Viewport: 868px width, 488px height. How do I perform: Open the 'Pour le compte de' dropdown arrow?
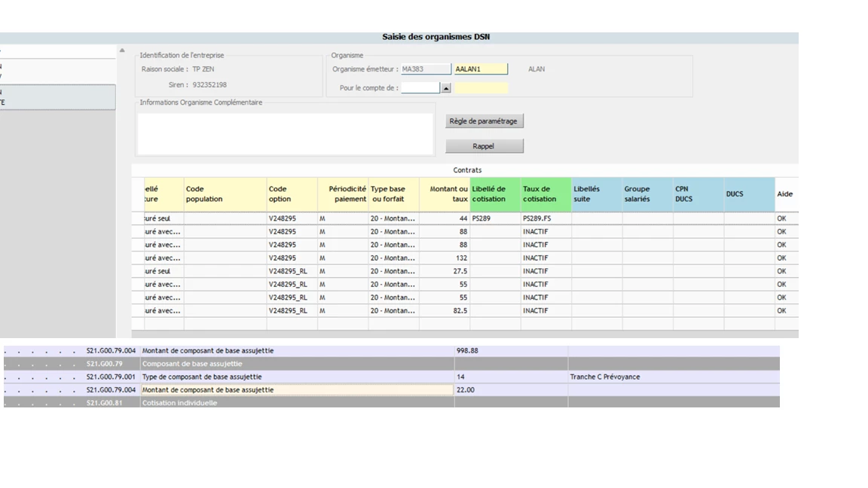[x=445, y=88]
